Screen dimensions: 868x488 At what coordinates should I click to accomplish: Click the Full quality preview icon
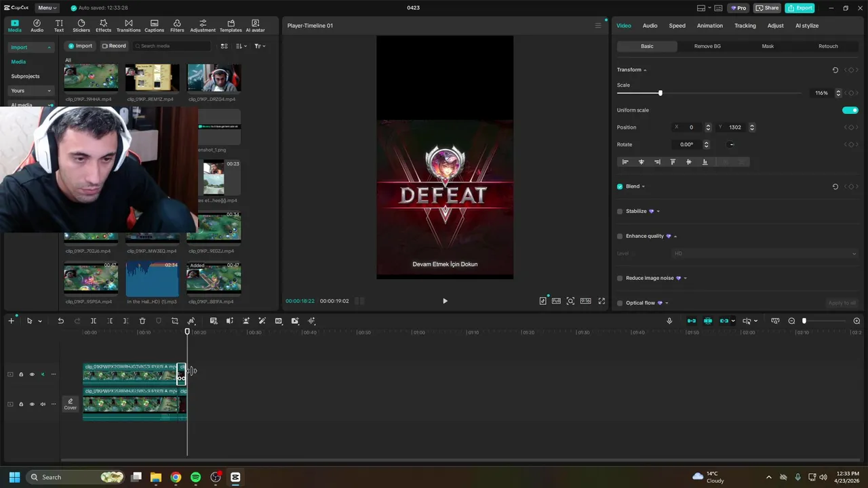(556, 301)
